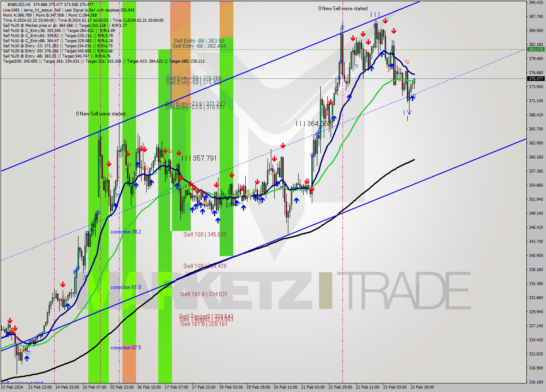Click the 'Sell %20 @ Entry -50: 376.266' line
Image resolution: width=546 pixels, height=392 pixels.
58,51
